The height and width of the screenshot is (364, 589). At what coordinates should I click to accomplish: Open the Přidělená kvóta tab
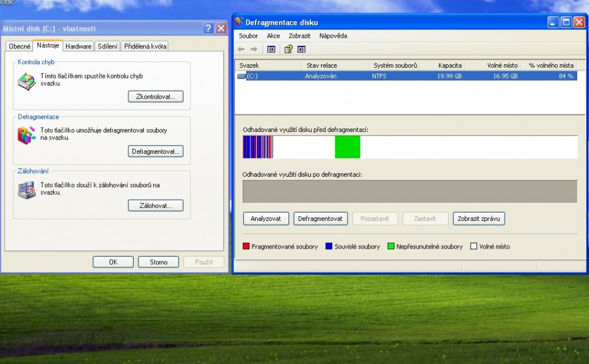[x=145, y=47]
